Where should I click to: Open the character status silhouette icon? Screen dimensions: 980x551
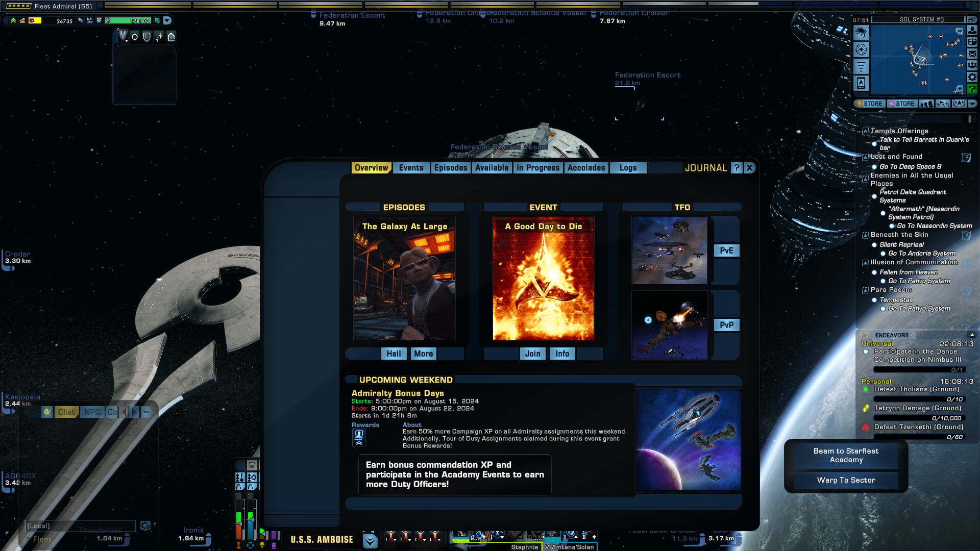tap(972, 30)
